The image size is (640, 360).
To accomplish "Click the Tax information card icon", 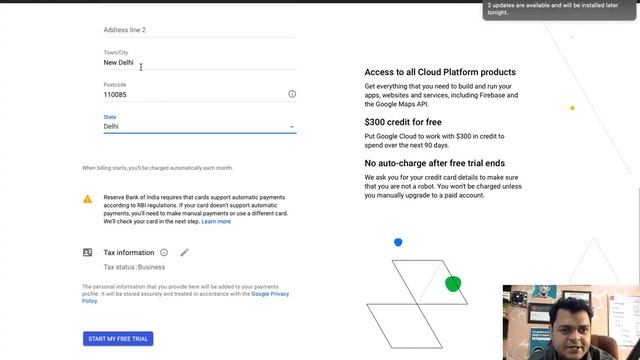I will [x=87, y=252].
